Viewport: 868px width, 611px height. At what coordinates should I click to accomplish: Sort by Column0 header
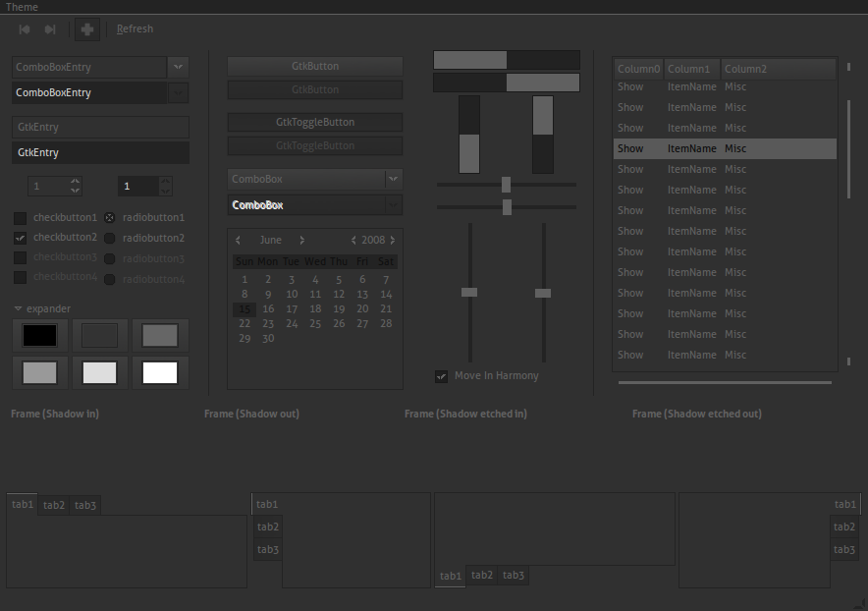coord(639,69)
